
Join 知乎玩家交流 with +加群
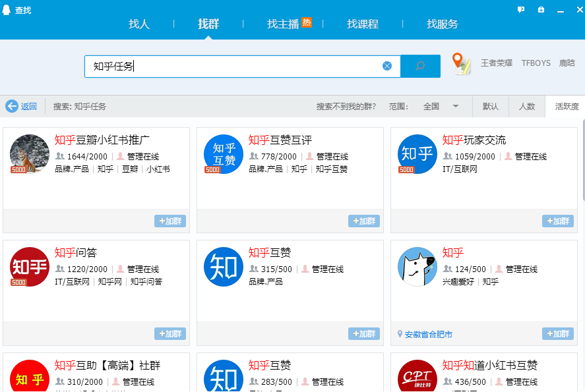pyautogui.click(x=558, y=221)
